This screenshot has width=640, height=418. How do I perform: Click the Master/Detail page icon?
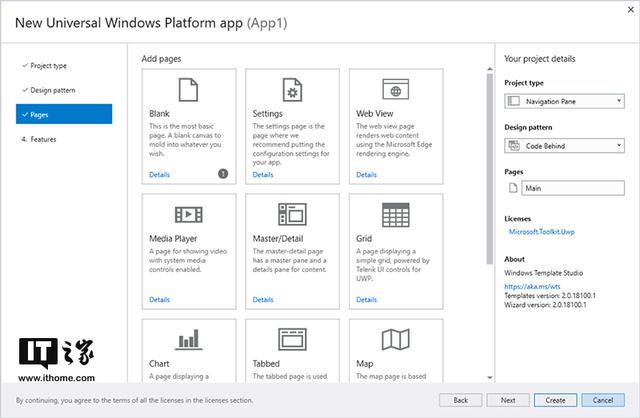(x=292, y=214)
